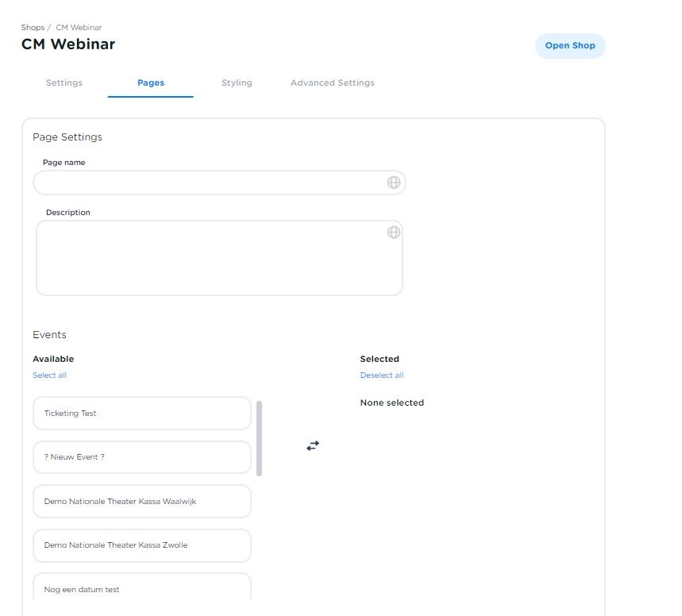Select the Nog een datum test event
682x616 pixels.
point(142,589)
